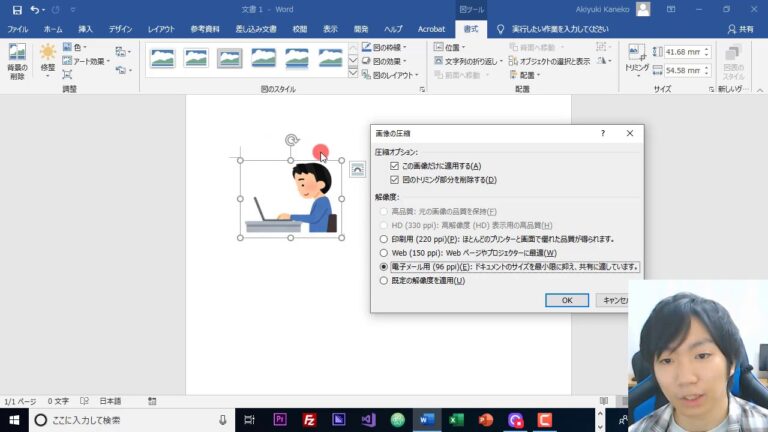Open the 図のレイアウト (Picture Layout) dropdown

pos(390,75)
